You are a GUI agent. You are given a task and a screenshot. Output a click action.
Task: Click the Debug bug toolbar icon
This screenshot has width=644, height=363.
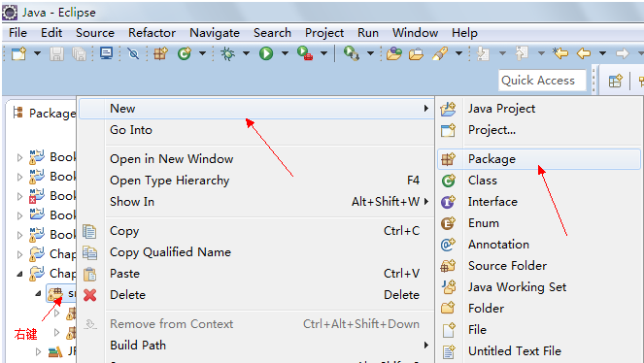point(227,53)
